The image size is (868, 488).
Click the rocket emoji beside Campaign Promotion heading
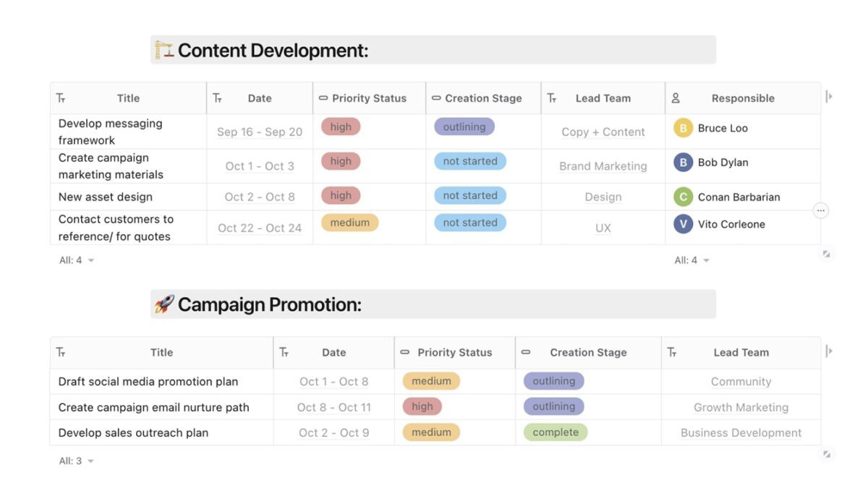[x=164, y=304]
